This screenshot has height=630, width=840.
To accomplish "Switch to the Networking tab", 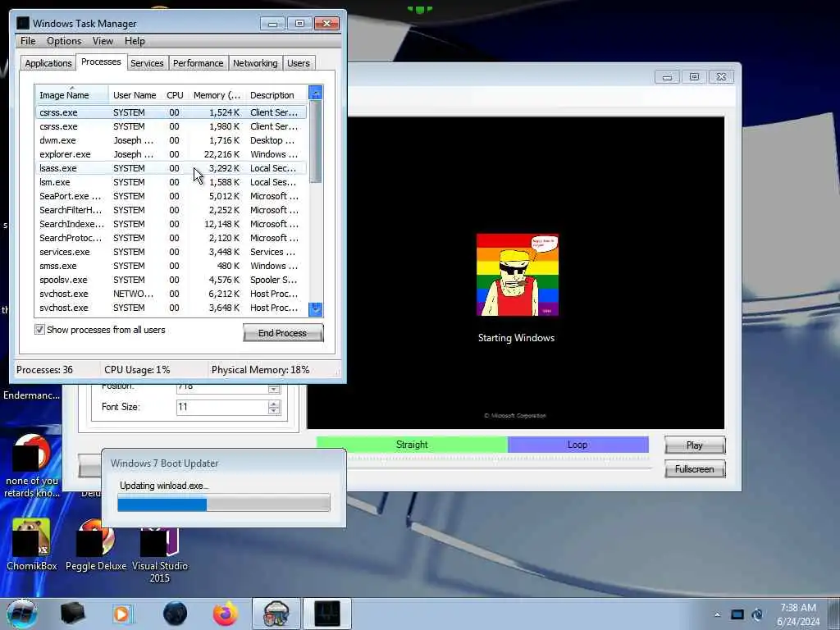I will (x=255, y=63).
